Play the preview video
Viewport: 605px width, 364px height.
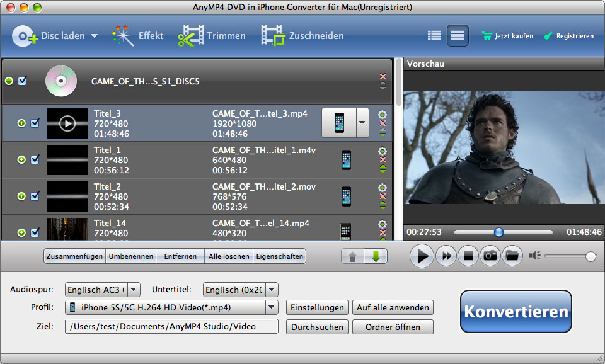[x=422, y=256]
